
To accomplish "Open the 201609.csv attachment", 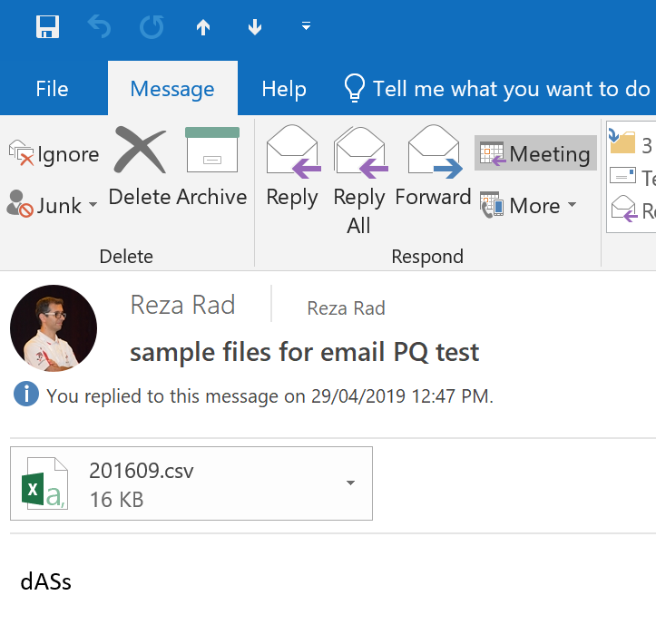I will [141, 483].
